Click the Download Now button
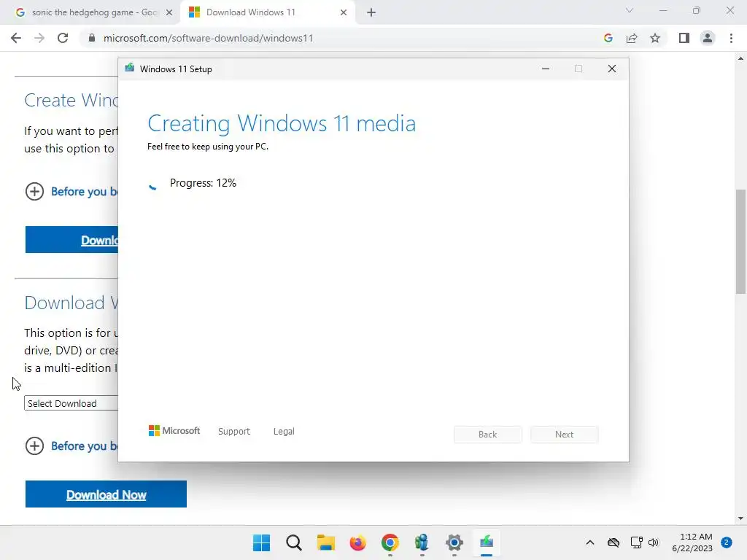The width and height of the screenshot is (747, 560). click(106, 494)
